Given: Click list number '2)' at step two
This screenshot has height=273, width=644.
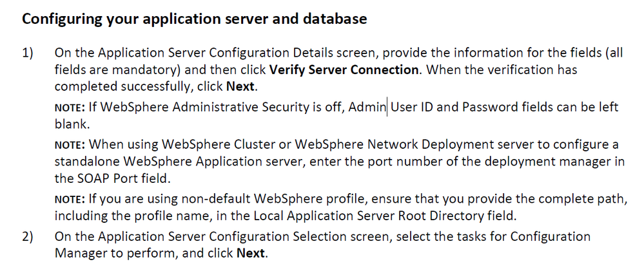Looking at the screenshot, I should click(x=28, y=237).
